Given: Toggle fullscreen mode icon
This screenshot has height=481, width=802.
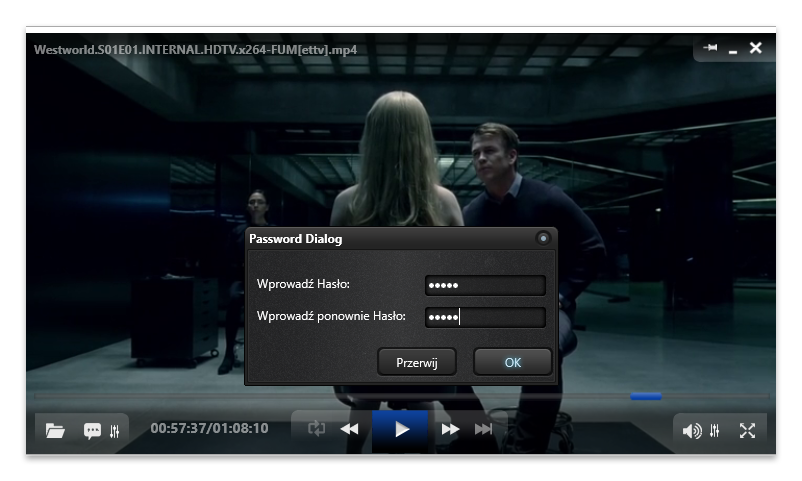Looking at the screenshot, I should coord(747,430).
